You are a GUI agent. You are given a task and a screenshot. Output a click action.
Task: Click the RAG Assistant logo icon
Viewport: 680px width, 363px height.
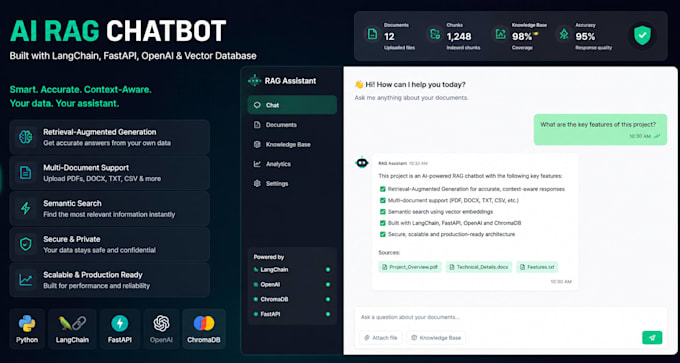tap(254, 81)
